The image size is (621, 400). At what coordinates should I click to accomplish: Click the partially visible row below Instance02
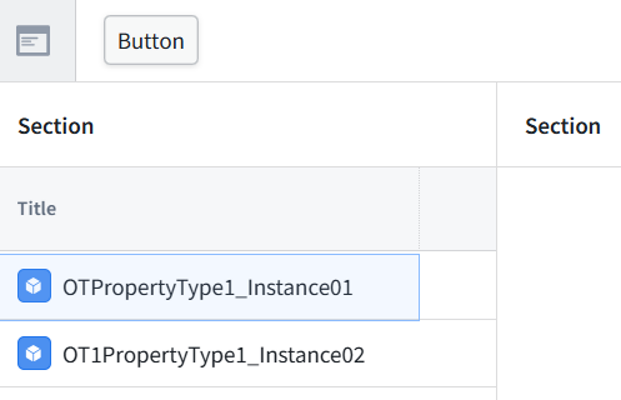click(248, 394)
